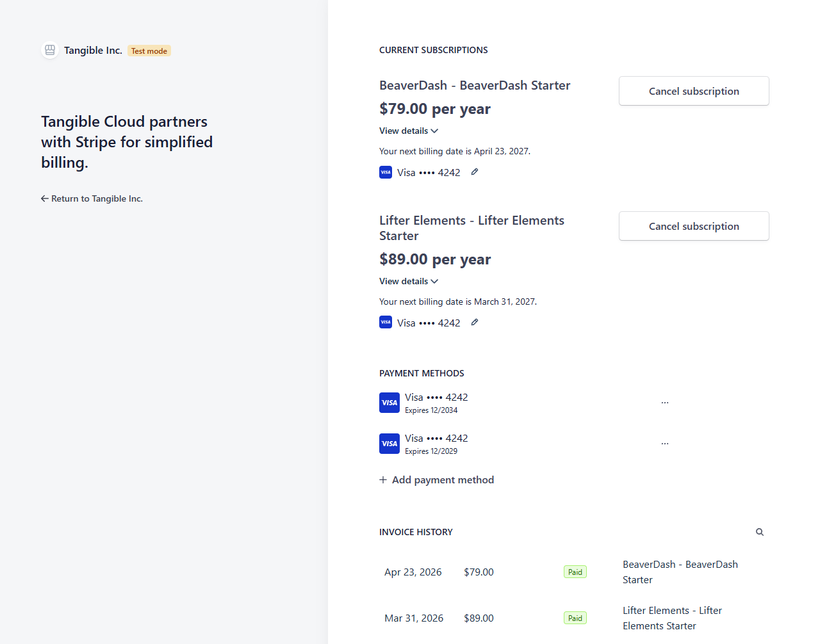Click the BeaverDash Starter subscription title
This screenshot has height=644, width=820.
[475, 85]
